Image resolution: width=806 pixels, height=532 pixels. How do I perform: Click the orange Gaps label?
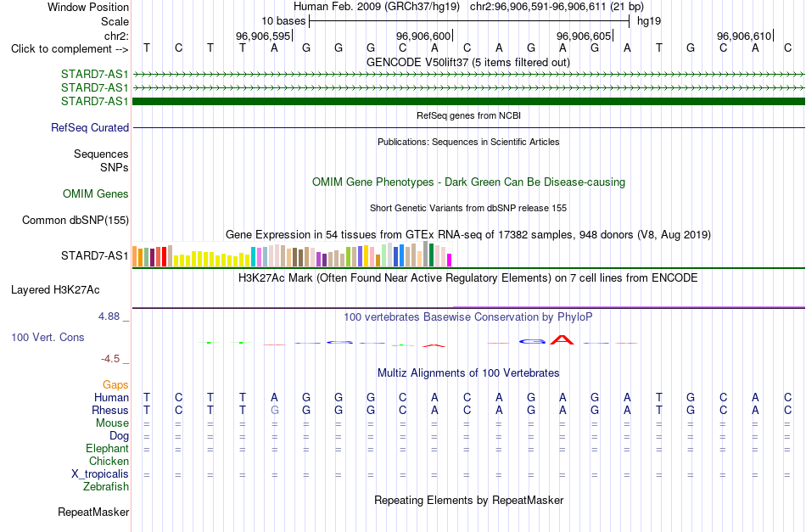click(x=115, y=384)
